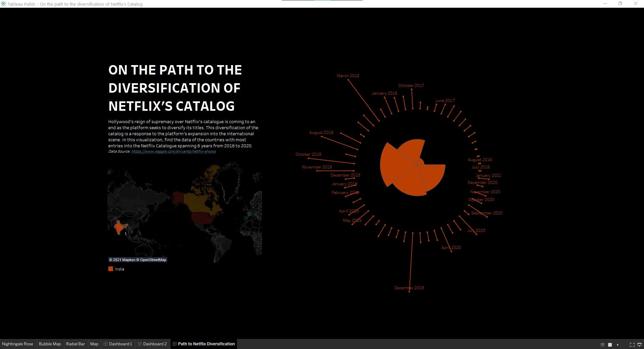Open the Kaggle netflix-shows data source link
This screenshot has height=349, width=644.
pyautogui.click(x=173, y=151)
